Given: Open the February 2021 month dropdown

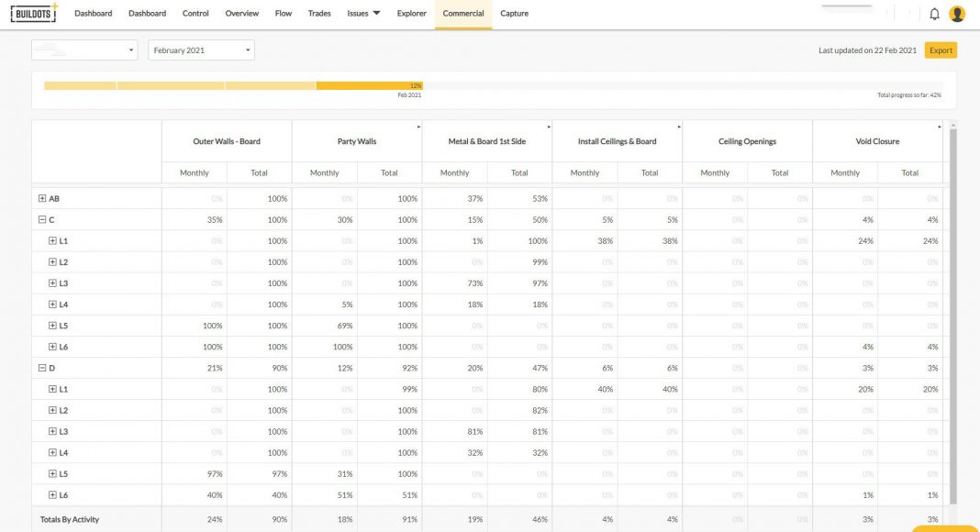Looking at the screenshot, I should pyautogui.click(x=201, y=50).
